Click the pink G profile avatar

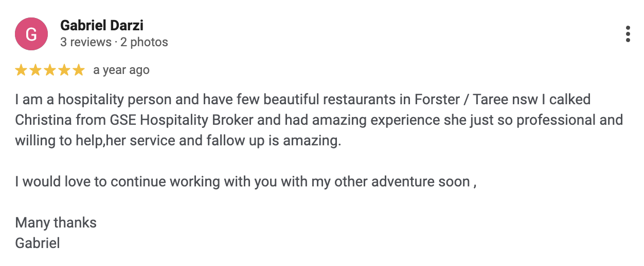31,34
